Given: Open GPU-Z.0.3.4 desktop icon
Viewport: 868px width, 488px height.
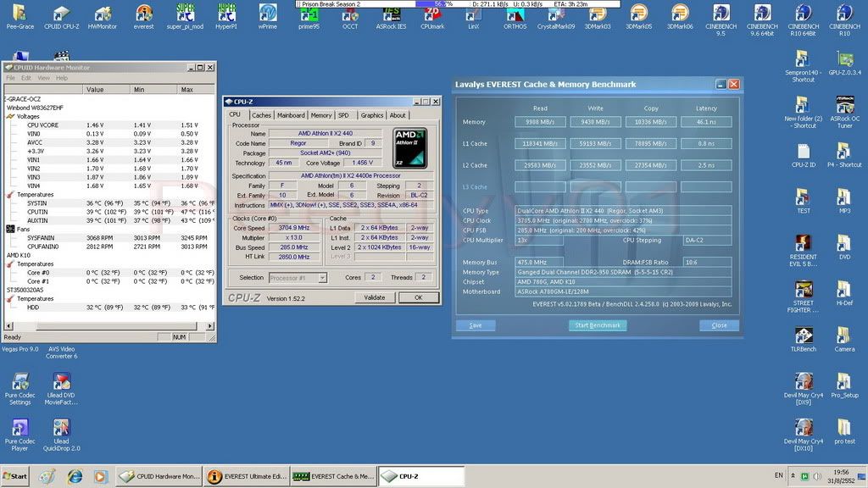Looking at the screenshot, I should tap(845, 63).
